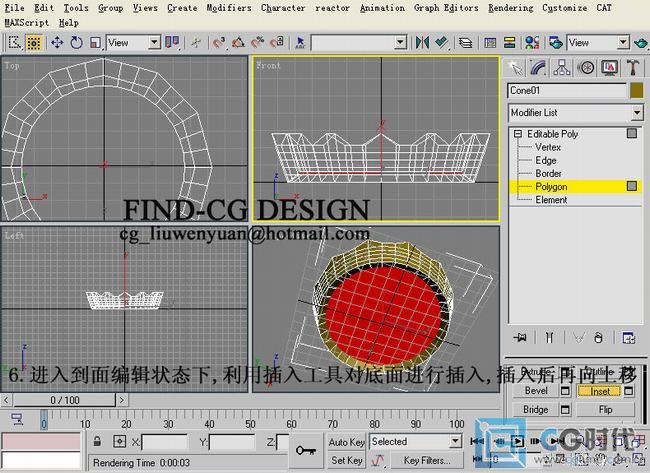The height and width of the screenshot is (473, 650).
Task: Select the Edge sub-object level
Action: pyautogui.click(x=546, y=160)
